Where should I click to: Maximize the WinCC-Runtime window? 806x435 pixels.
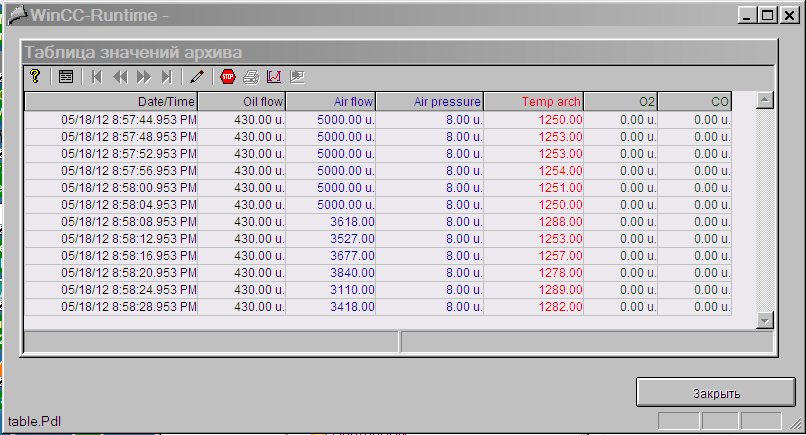pyautogui.click(x=767, y=15)
